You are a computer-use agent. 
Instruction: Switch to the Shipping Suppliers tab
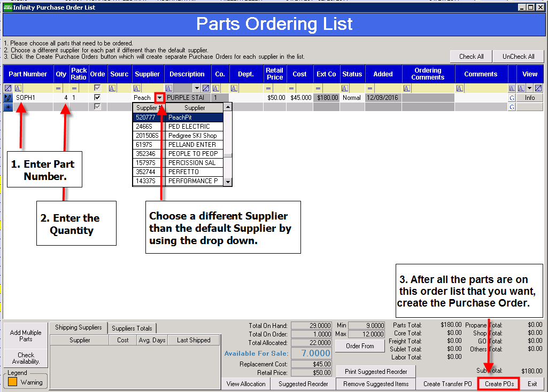tap(78, 327)
